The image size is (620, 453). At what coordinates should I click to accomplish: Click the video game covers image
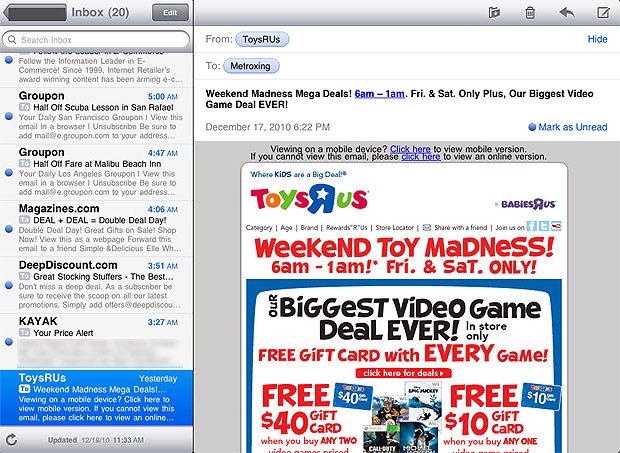tap(403, 417)
